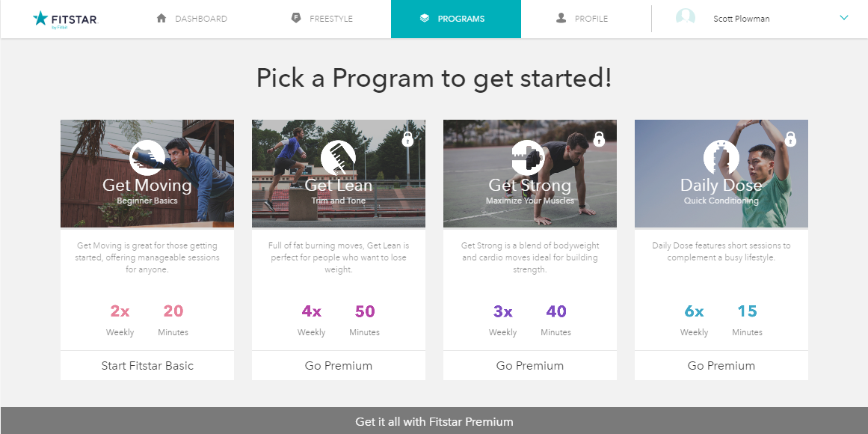Click the Get Strong dumbbell icon

coord(529,157)
